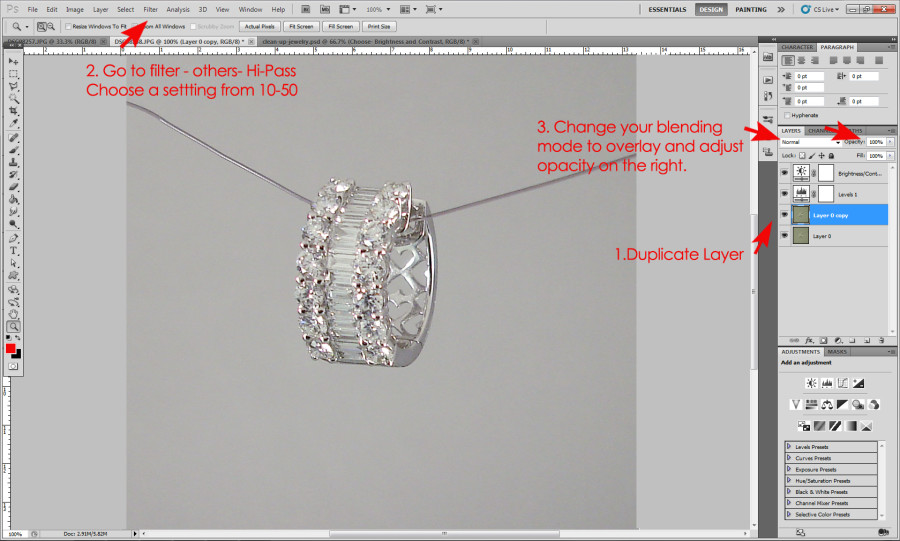
Task: Open the Layer menu
Action: pos(100,9)
